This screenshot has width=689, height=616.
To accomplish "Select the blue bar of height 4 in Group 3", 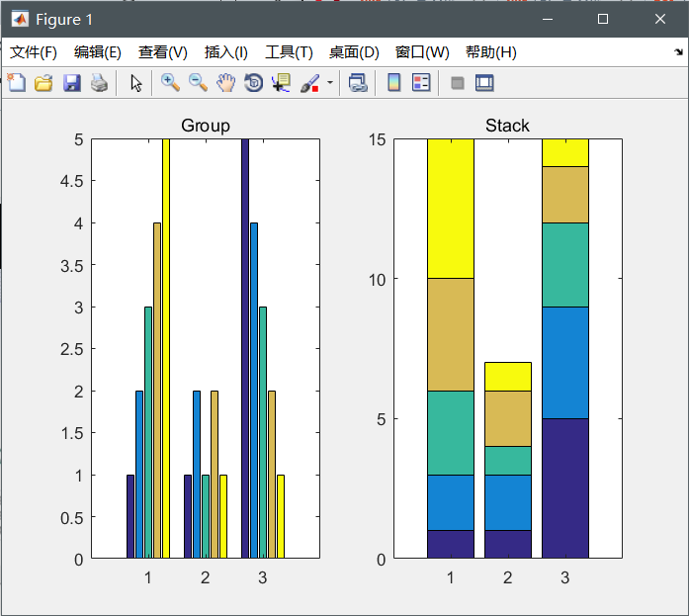I will coord(254,391).
